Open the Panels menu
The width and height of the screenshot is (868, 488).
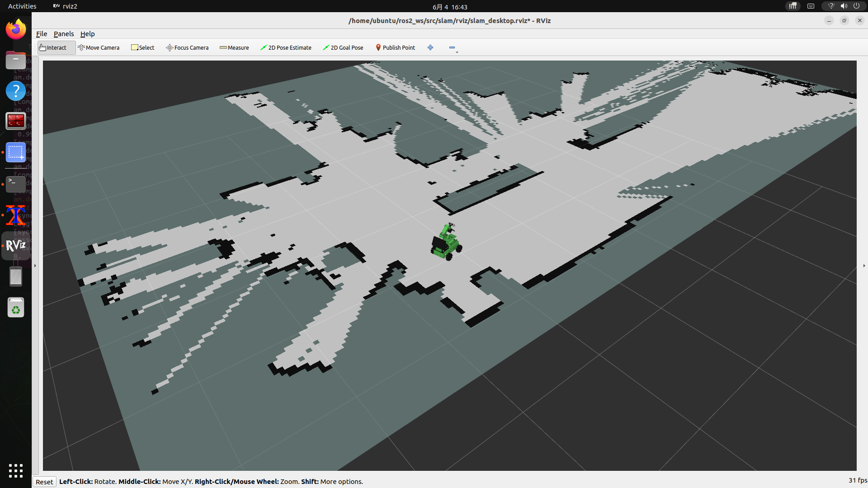(64, 34)
